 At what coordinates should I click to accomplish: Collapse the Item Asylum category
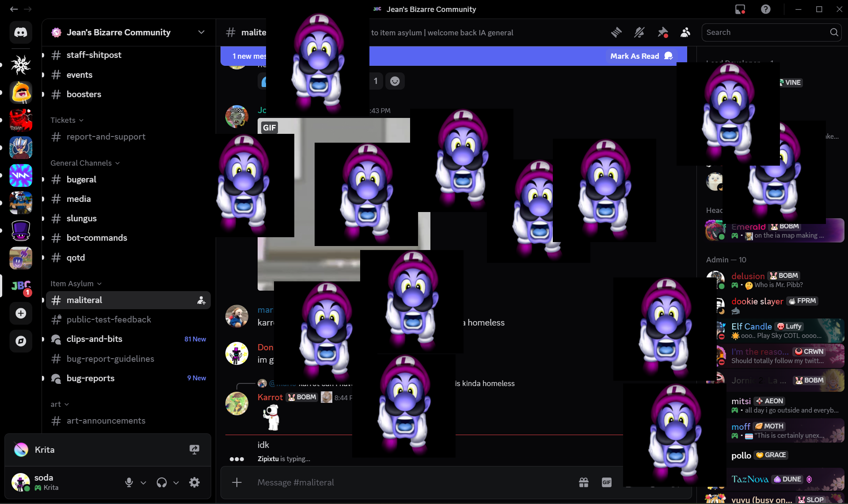(x=76, y=284)
